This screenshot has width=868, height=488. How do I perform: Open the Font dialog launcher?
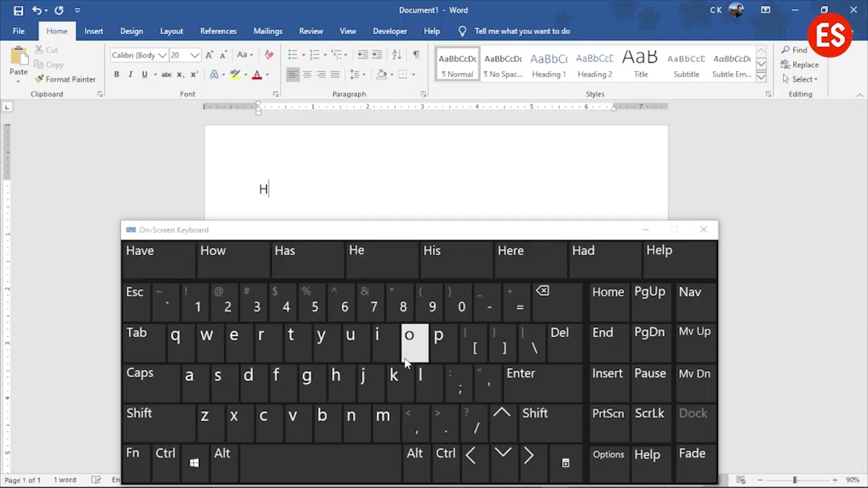[x=275, y=94]
